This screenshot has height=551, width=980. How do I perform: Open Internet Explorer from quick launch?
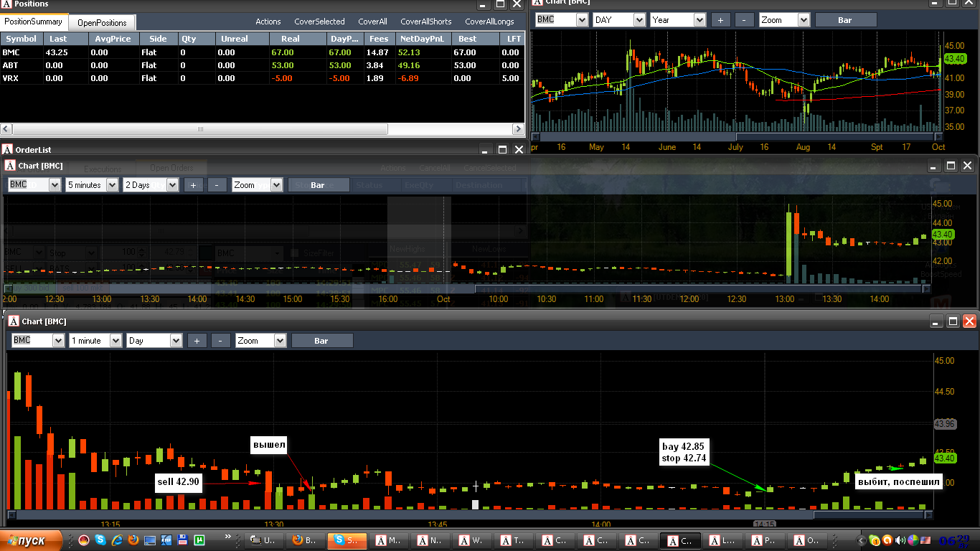click(116, 540)
